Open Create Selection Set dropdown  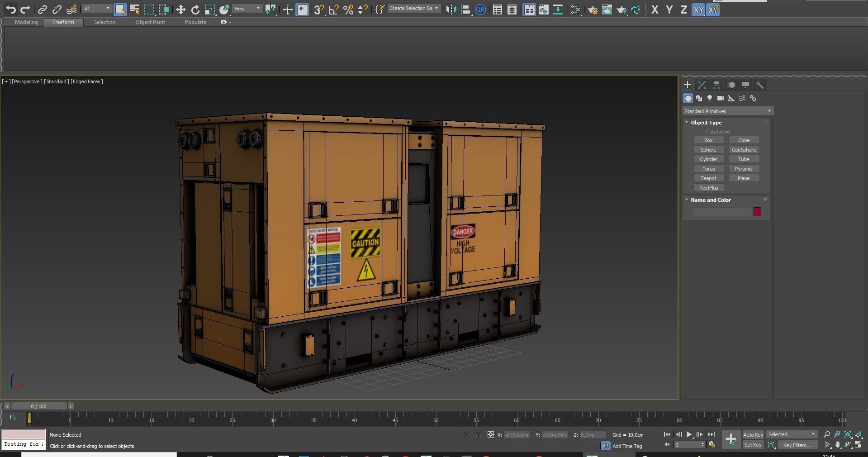pos(414,8)
